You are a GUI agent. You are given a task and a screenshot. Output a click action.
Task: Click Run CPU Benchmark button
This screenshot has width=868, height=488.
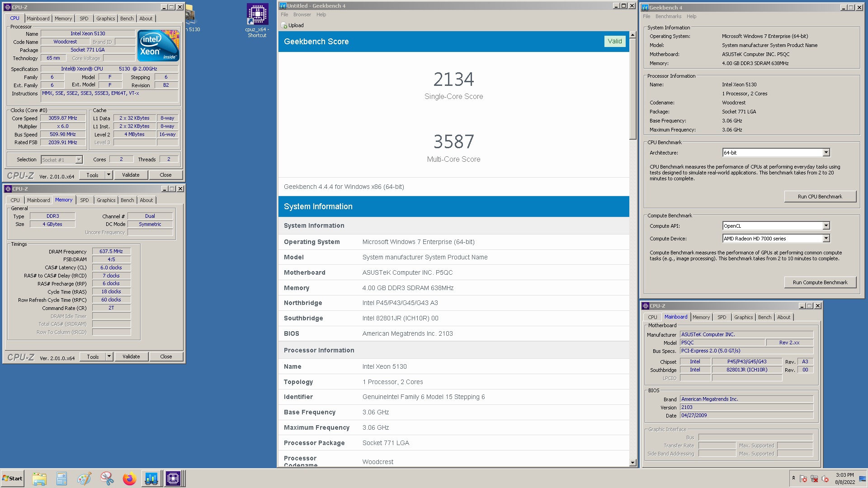pyautogui.click(x=820, y=197)
